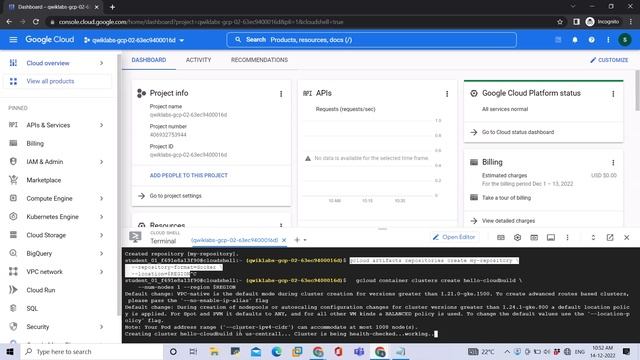Switch to the Recommendations tab
This screenshot has width=640, height=360.
pos(259,60)
